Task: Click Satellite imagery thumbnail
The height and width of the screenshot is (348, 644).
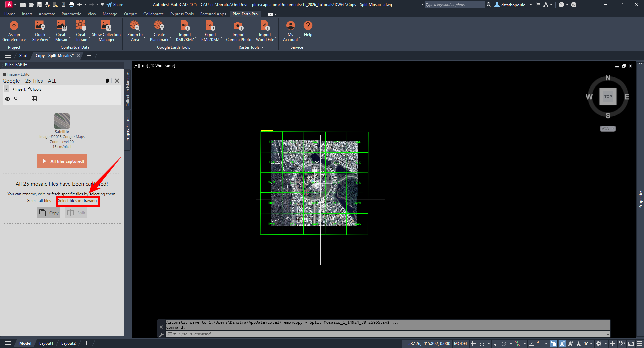Action: [x=62, y=121]
